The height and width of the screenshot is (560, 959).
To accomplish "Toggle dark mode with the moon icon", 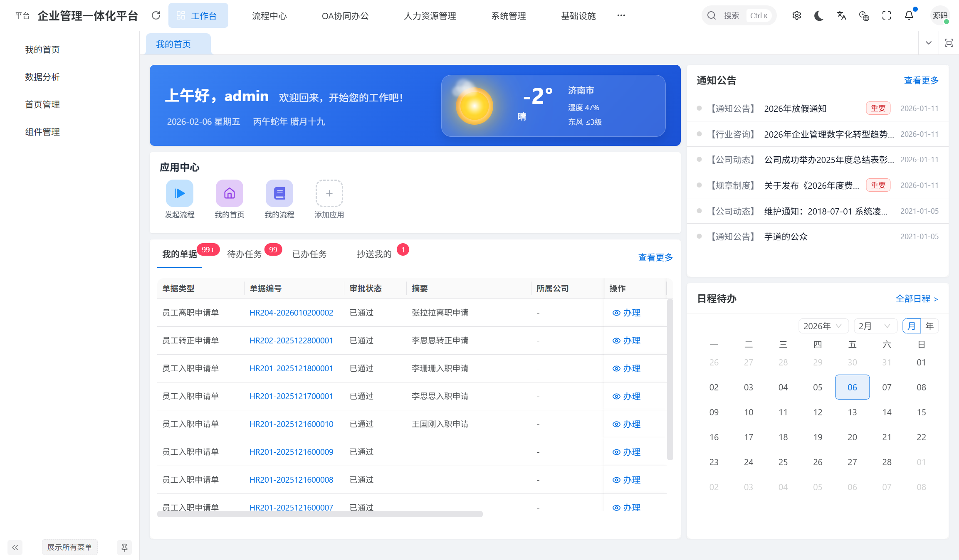I will (818, 15).
